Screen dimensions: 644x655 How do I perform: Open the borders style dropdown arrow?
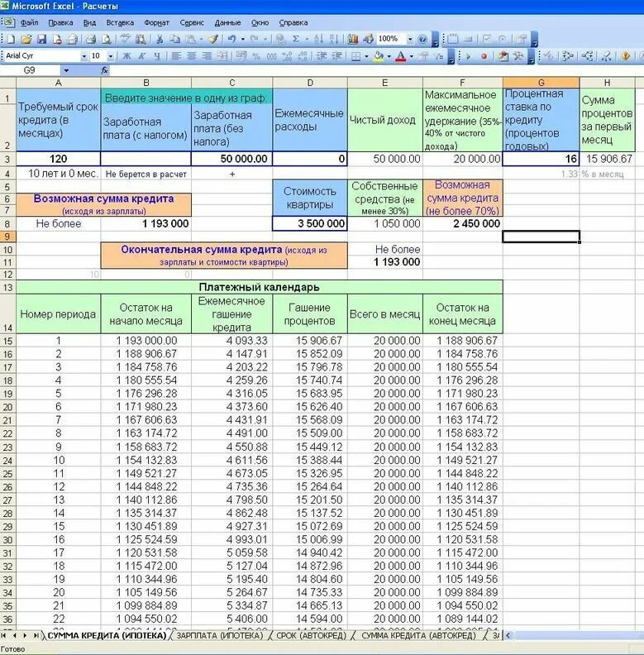coord(367,56)
